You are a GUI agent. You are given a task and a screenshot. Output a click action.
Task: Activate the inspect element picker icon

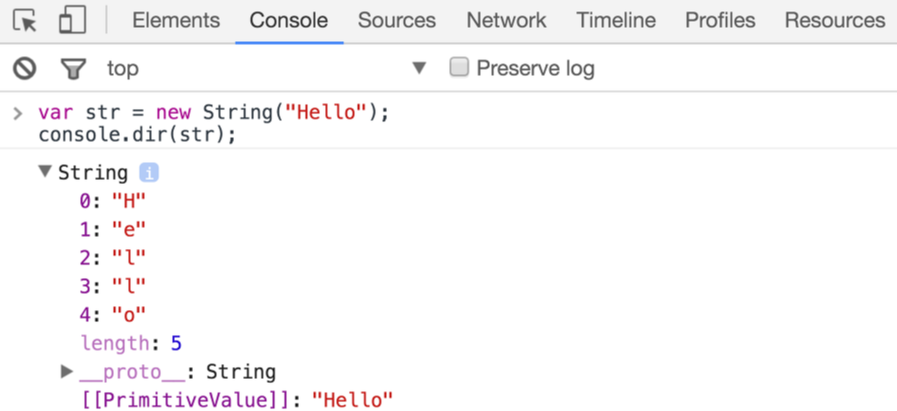point(25,21)
